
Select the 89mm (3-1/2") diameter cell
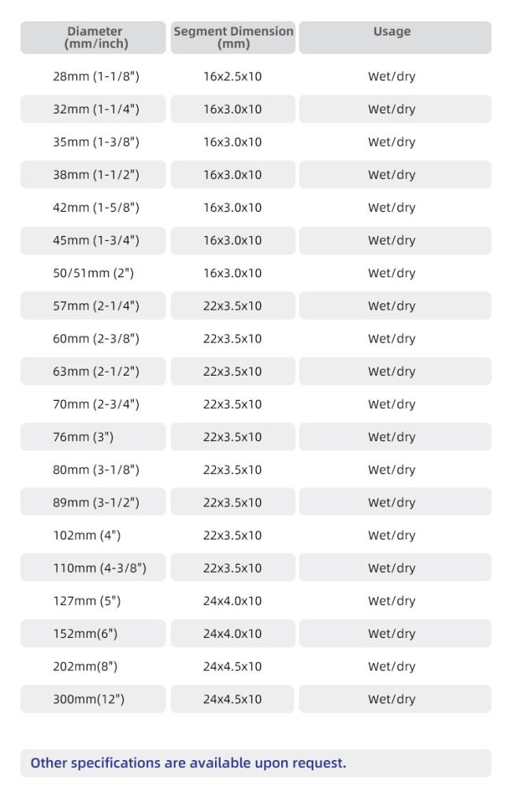[95, 502]
